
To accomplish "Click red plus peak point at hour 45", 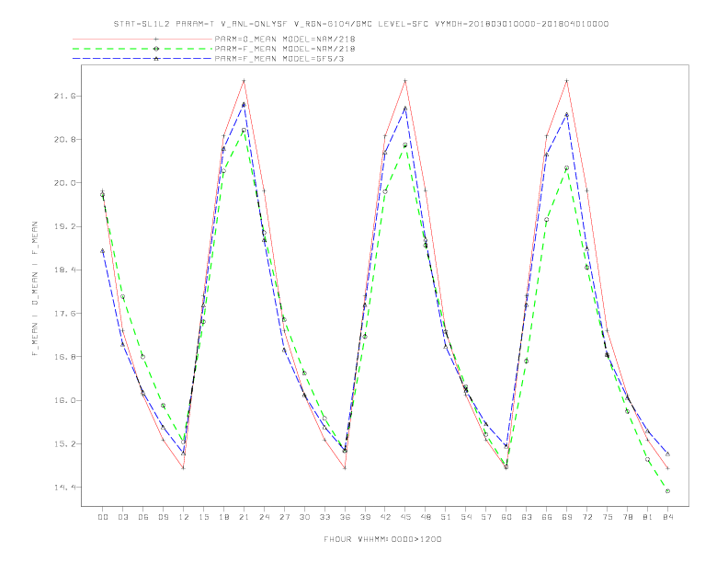I will (405, 81).
